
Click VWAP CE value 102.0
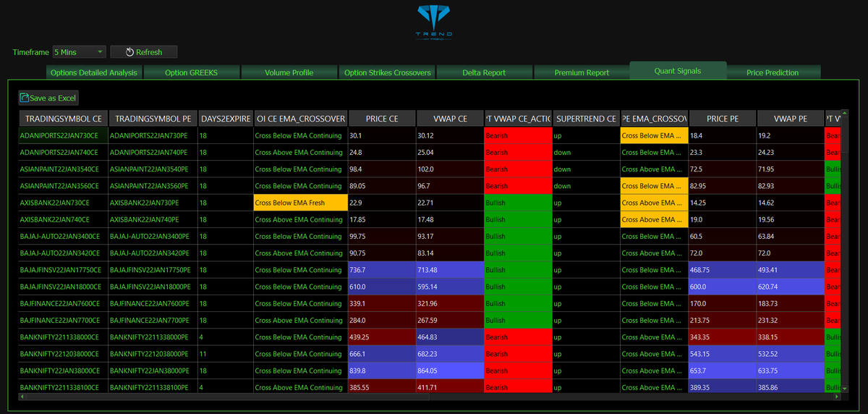[449, 169]
